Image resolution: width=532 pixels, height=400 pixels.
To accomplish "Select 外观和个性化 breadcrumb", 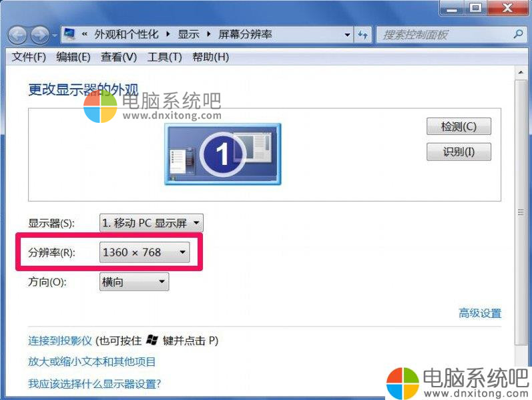I will click(x=126, y=34).
